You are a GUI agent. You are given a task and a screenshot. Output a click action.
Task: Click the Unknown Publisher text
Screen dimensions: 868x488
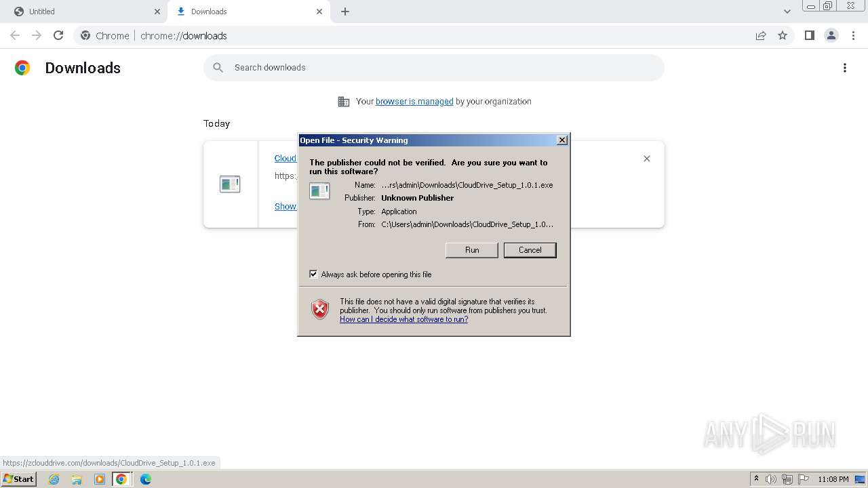click(x=418, y=198)
